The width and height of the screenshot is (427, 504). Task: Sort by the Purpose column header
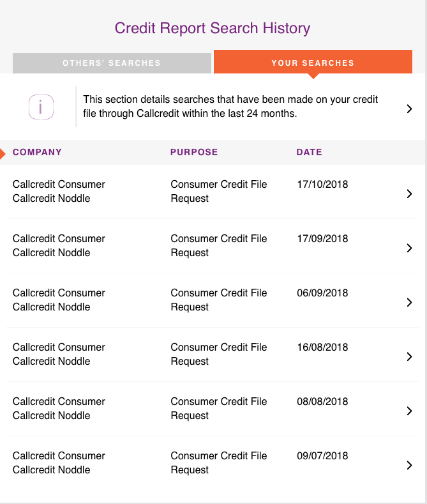tap(194, 152)
